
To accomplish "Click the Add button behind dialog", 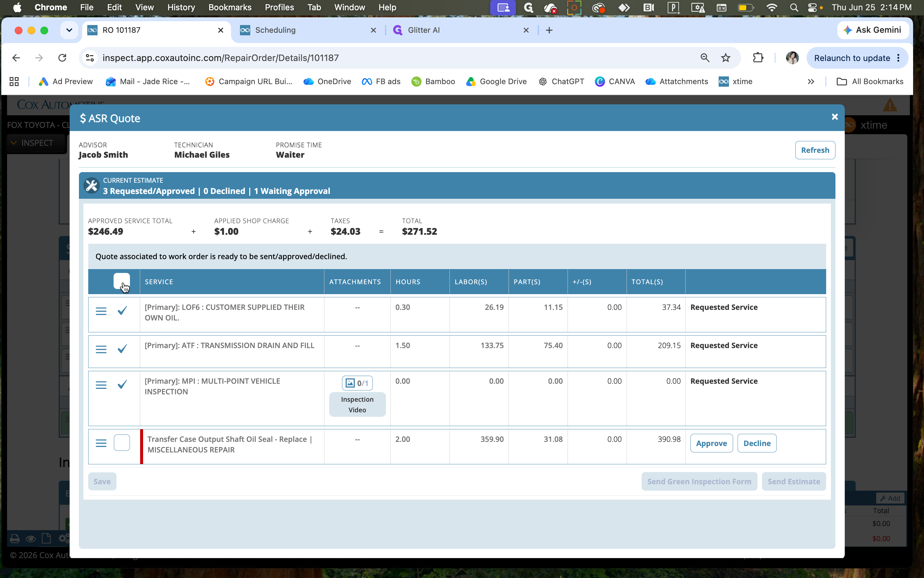I will click(x=890, y=498).
